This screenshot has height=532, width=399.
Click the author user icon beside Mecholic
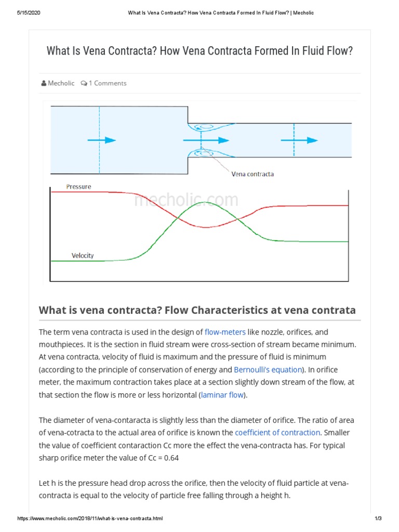pyautogui.click(x=44, y=83)
